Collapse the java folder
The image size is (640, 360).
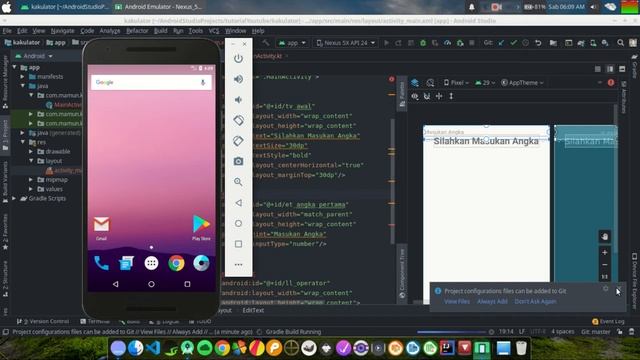point(22,86)
